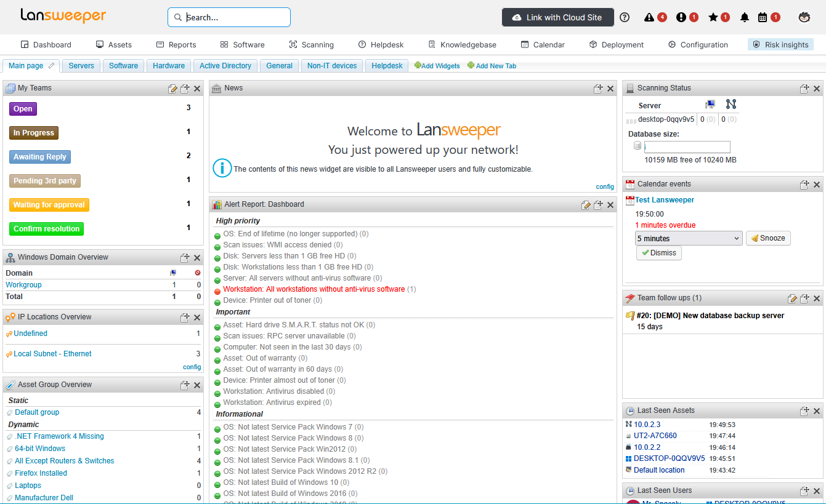Open workstations without anti-virus software alert
The height and width of the screenshot is (504, 826).
point(314,289)
